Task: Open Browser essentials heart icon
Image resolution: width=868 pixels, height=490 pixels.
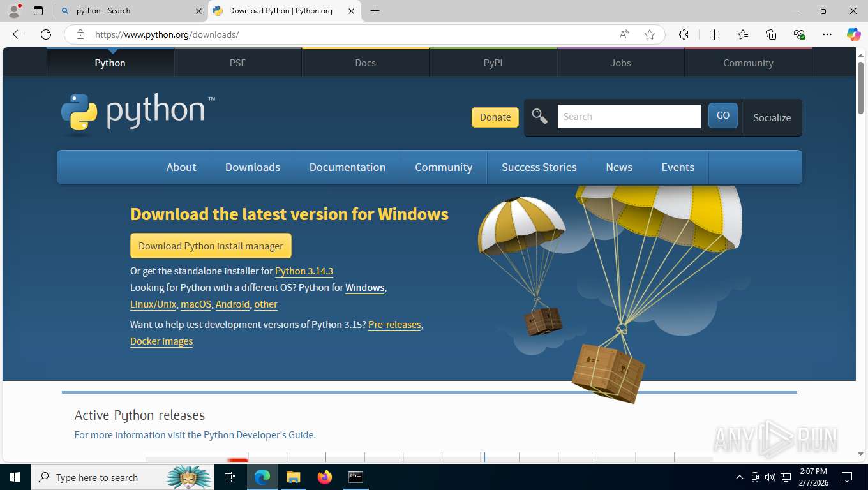Action: [x=799, y=34]
